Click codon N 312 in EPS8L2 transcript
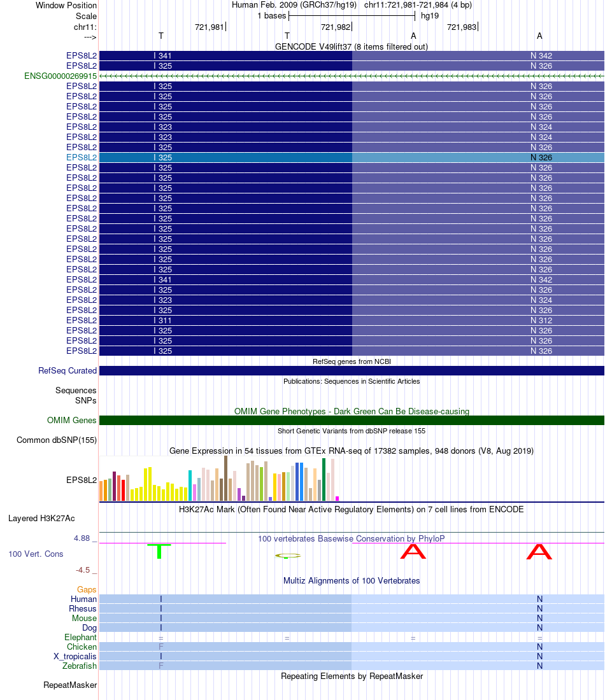This screenshot has width=605, height=700. [541, 321]
